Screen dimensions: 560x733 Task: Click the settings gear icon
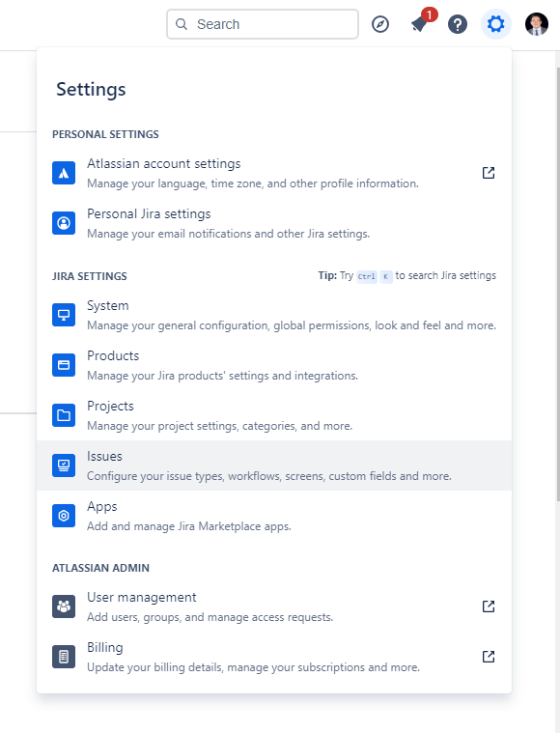click(495, 24)
